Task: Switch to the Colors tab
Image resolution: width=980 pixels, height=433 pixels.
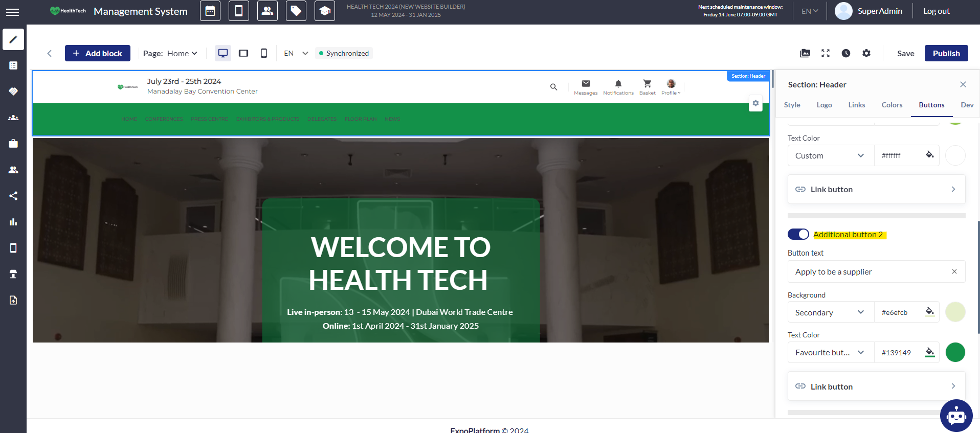Action: click(892, 105)
